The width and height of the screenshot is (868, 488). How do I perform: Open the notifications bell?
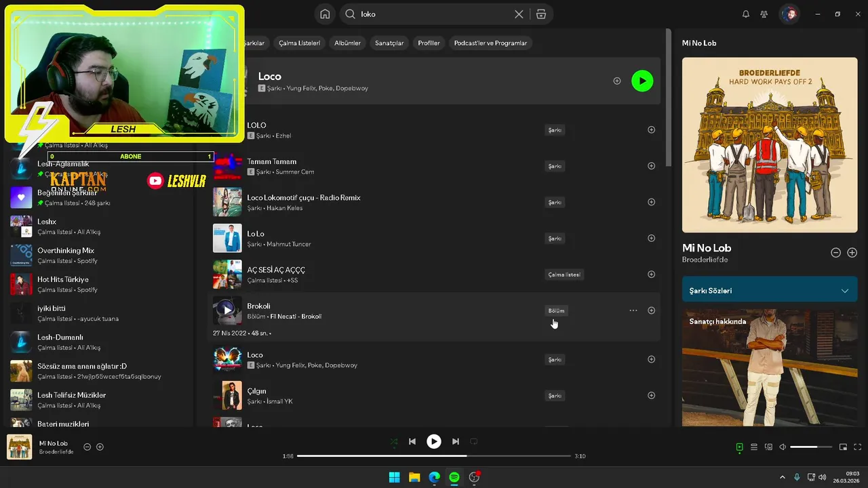pos(746,14)
